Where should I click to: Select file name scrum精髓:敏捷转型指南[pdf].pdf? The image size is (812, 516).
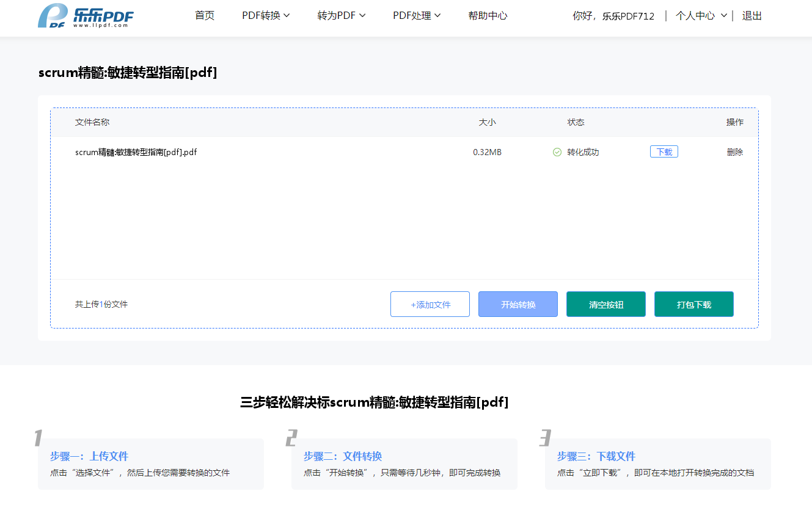[x=136, y=152]
